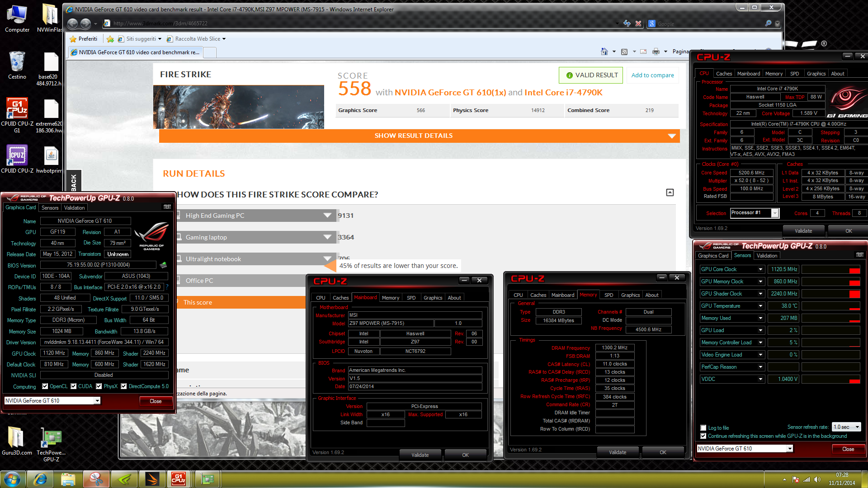
Task: Open GPU selector dropdown in left GPU-Z
Action: click(52, 401)
